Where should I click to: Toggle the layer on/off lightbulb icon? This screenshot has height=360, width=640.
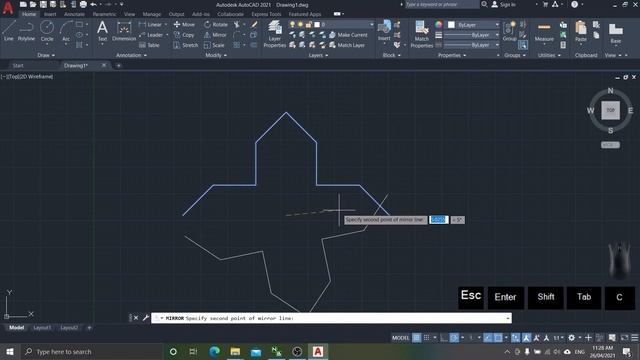pos(292,24)
